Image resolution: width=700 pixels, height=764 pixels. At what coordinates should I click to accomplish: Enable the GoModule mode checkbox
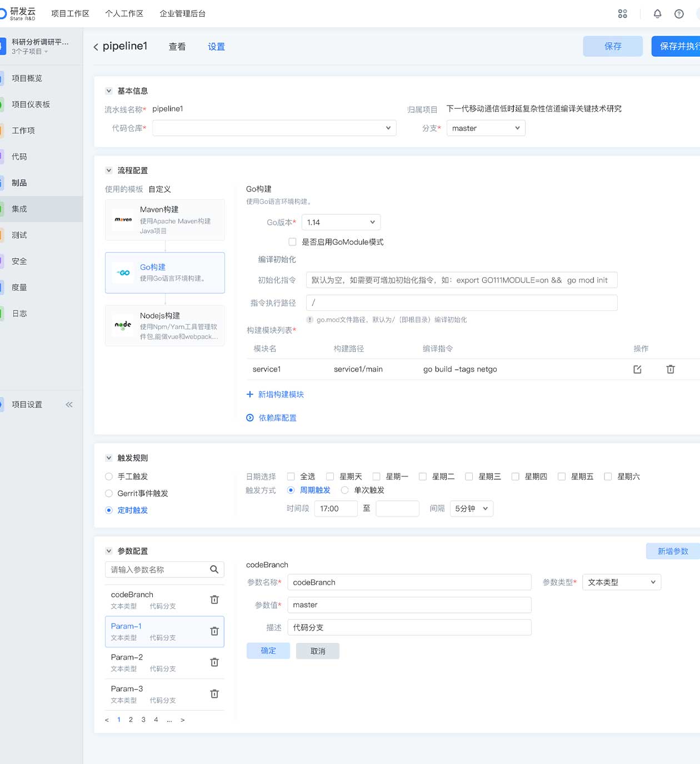click(292, 242)
